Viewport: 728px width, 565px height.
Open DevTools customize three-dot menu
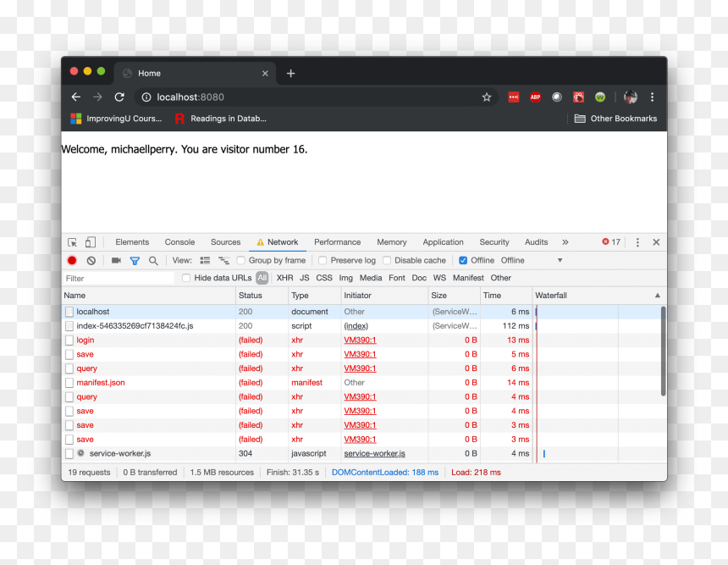pyautogui.click(x=637, y=242)
